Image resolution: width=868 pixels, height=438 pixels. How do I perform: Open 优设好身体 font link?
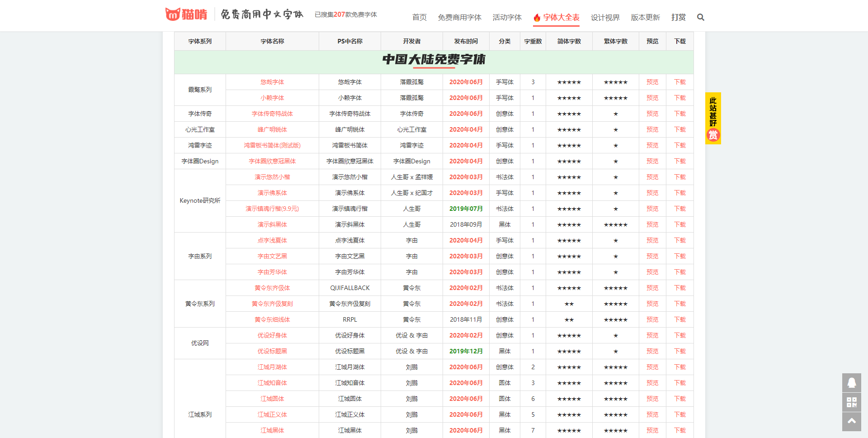tap(272, 335)
